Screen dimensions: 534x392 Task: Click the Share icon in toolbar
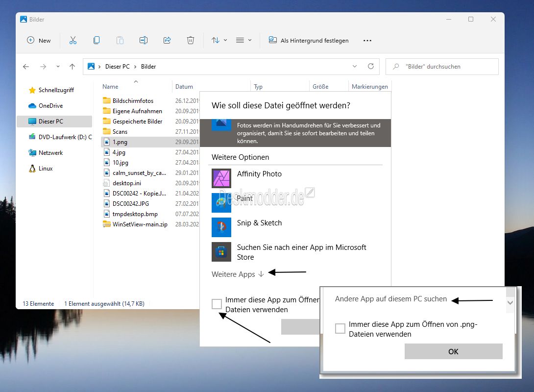(x=167, y=40)
